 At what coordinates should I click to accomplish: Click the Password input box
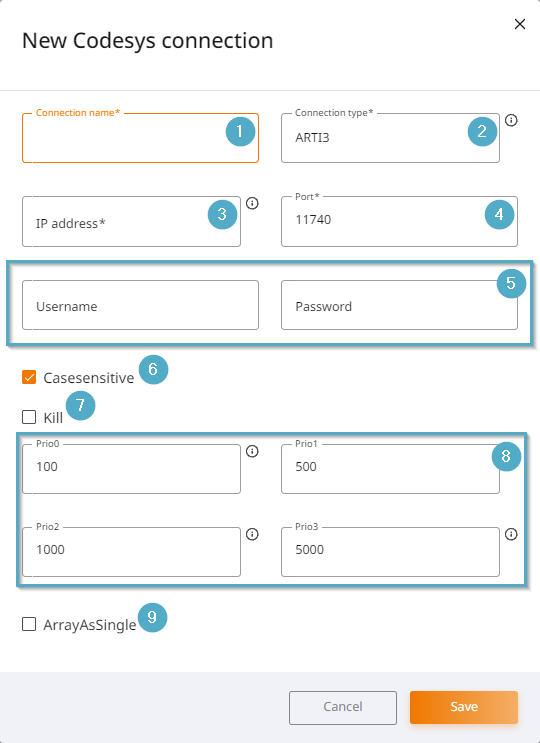(399, 305)
